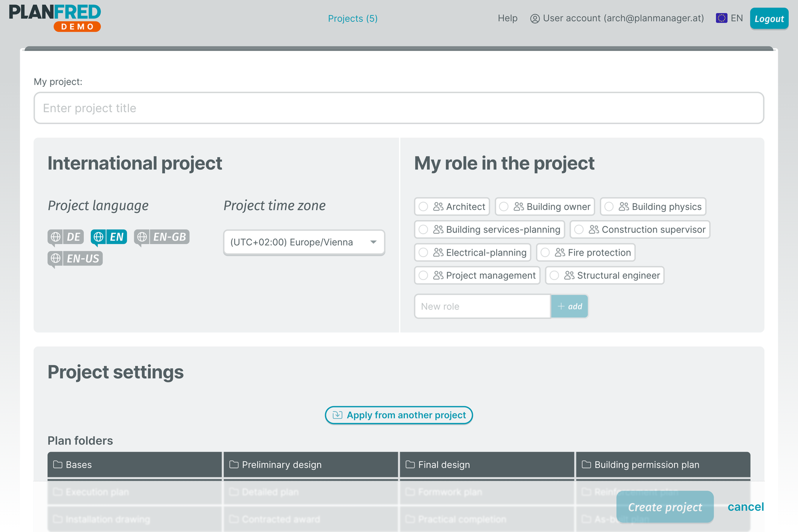Select Project management radio button
798x532 pixels.
423,275
